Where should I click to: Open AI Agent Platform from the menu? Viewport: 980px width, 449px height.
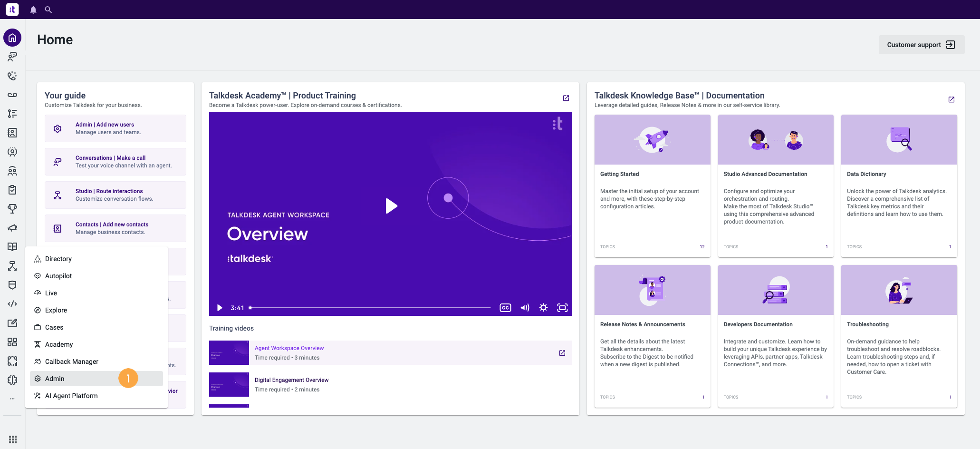[96, 396]
